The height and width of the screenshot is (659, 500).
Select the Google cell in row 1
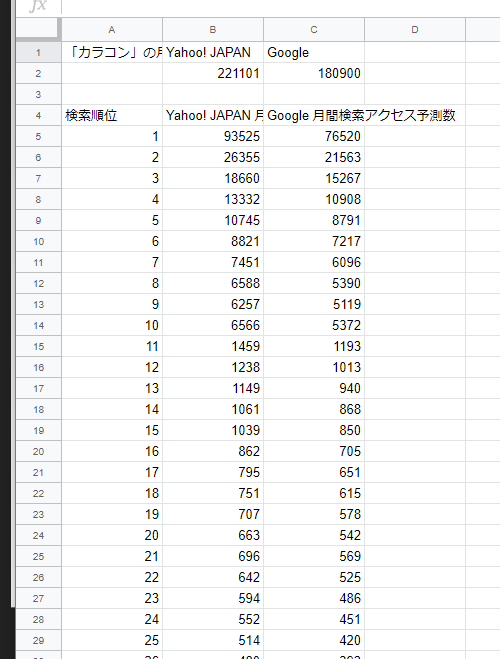point(314,53)
